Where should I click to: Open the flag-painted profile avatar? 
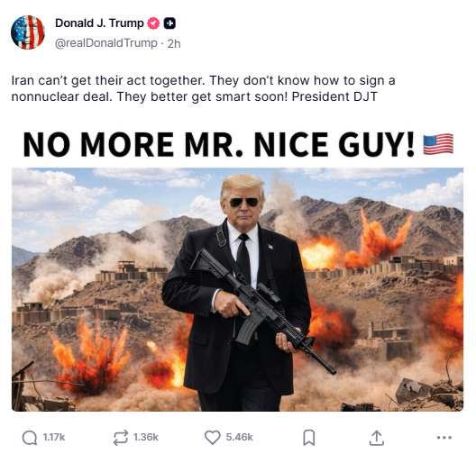pyautogui.click(x=28, y=32)
